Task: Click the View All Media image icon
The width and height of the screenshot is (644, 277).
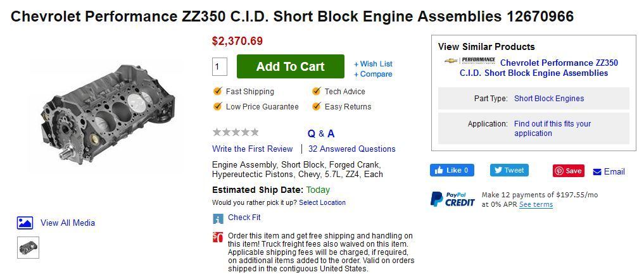Action: click(x=25, y=223)
